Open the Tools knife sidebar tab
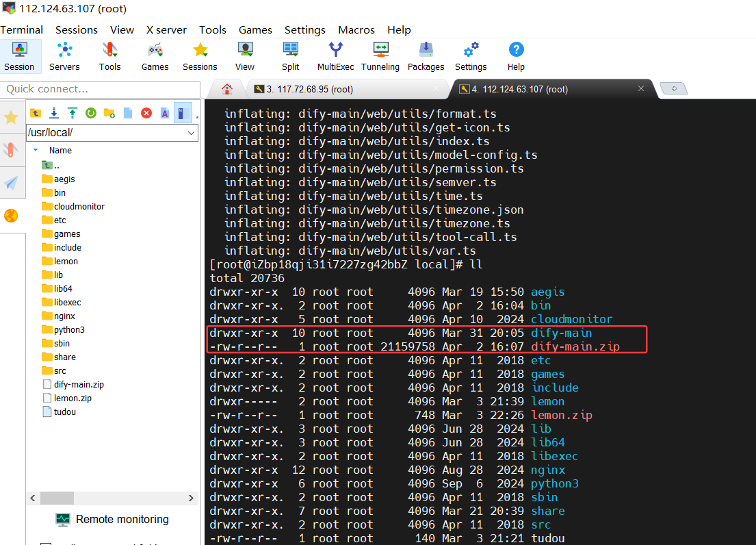This screenshot has height=545, width=756. pos(11,149)
